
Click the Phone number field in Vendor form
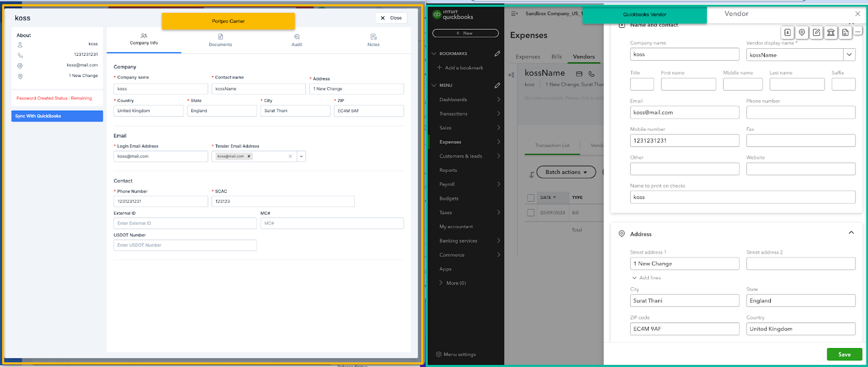click(x=801, y=112)
